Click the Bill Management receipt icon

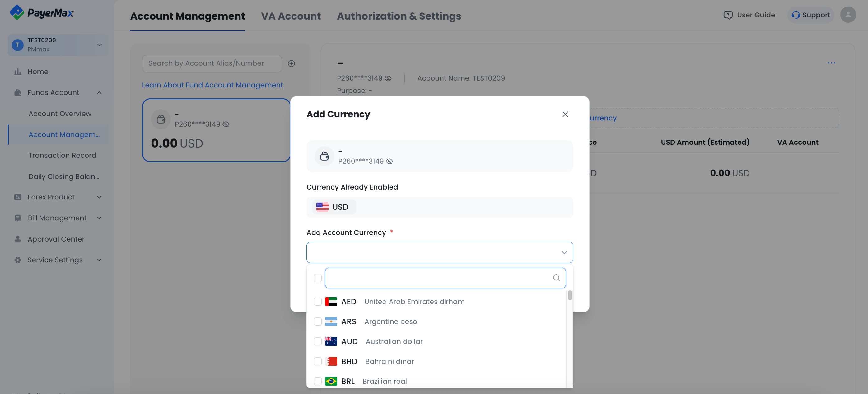18,218
